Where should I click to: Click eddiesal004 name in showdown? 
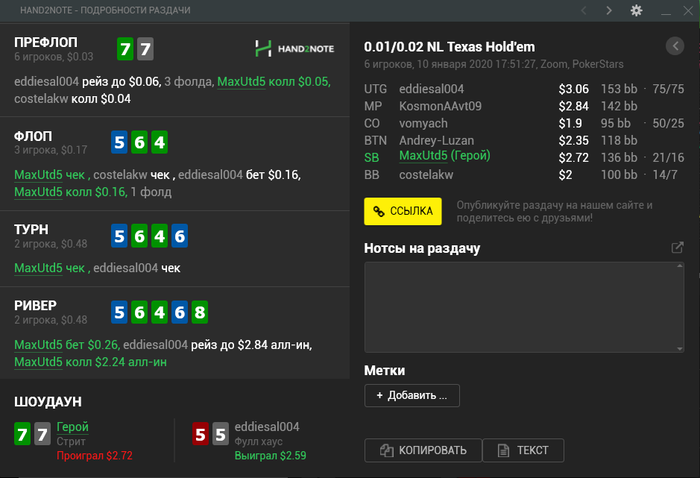[x=267, y=427]
